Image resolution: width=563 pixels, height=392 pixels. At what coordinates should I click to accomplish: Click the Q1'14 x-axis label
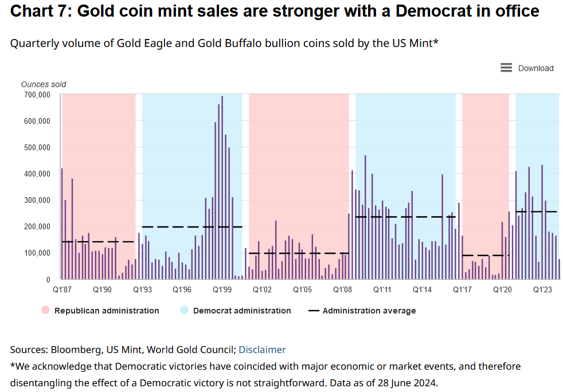(422, 290)
